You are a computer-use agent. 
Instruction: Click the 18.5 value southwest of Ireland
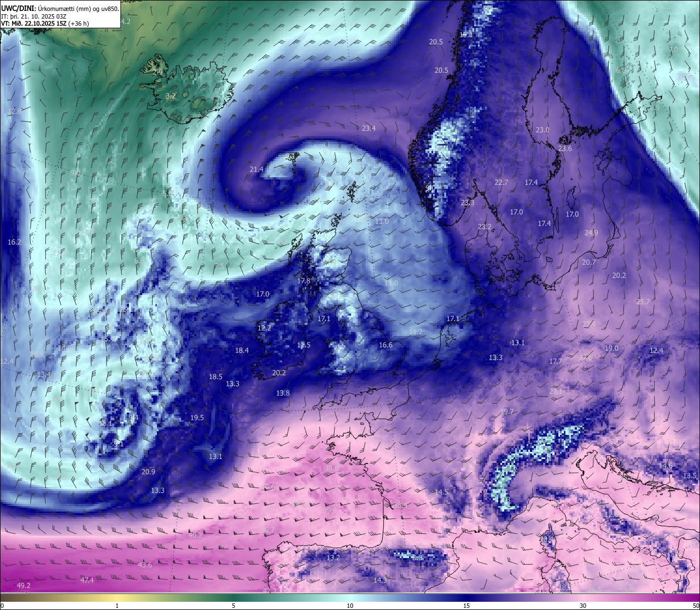pyautogui.click(x=215, y=377)
